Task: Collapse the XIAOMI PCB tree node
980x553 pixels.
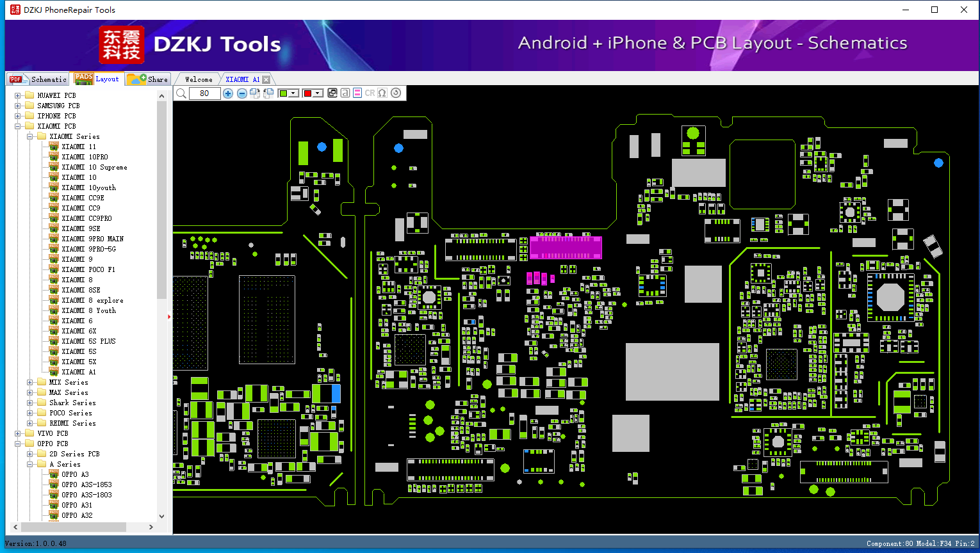Action: click(x=17, y=126)
